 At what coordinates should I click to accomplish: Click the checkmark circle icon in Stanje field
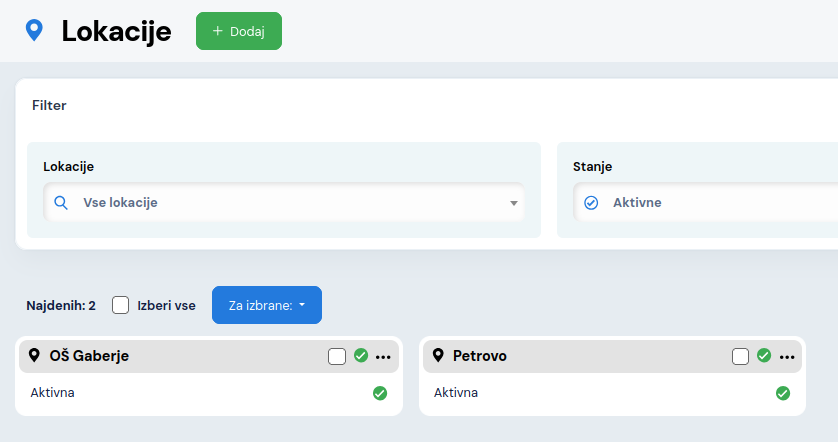(x=591, y=203)
